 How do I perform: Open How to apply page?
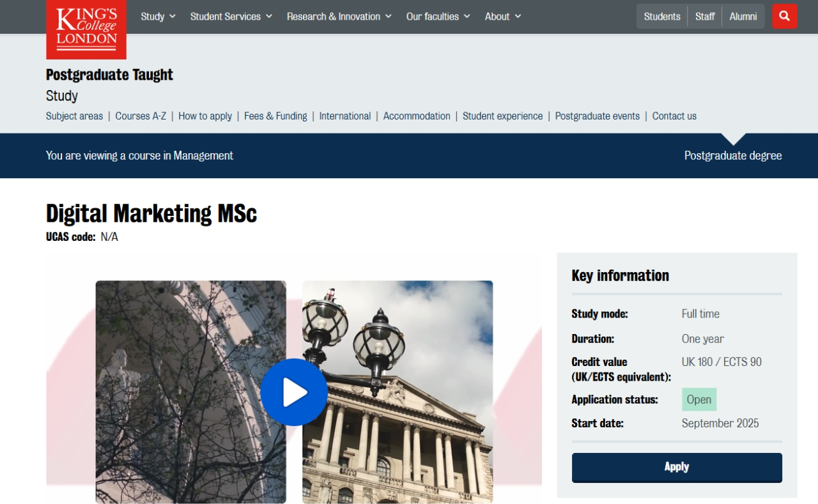coord(205,116)
